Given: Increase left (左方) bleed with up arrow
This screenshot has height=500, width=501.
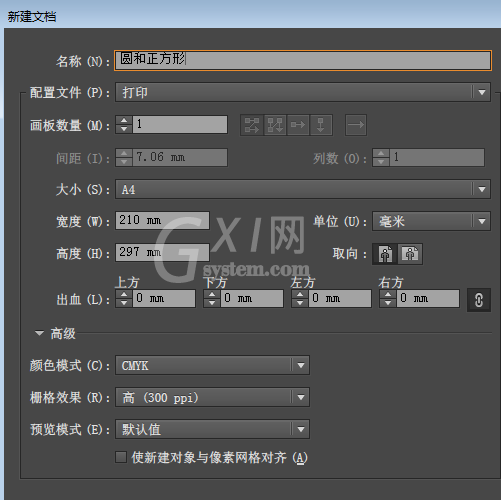Looking at the screenshot, I should tap(300, 294).
